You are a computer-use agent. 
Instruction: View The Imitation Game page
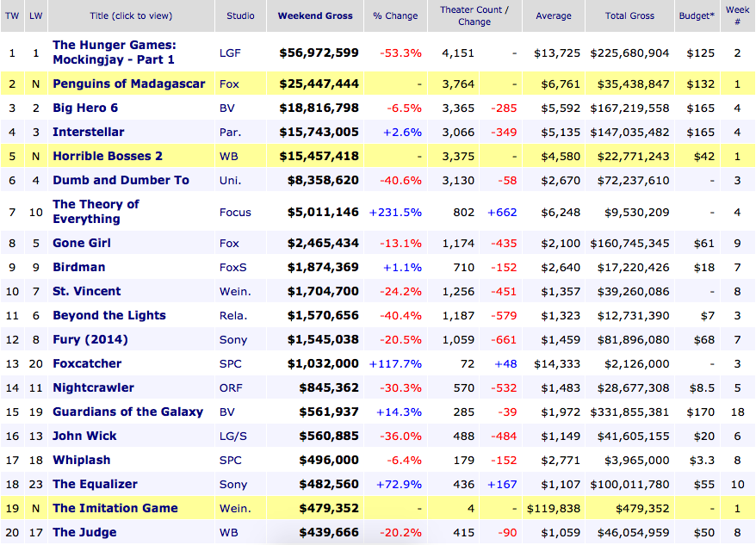(x=115, y=508)
